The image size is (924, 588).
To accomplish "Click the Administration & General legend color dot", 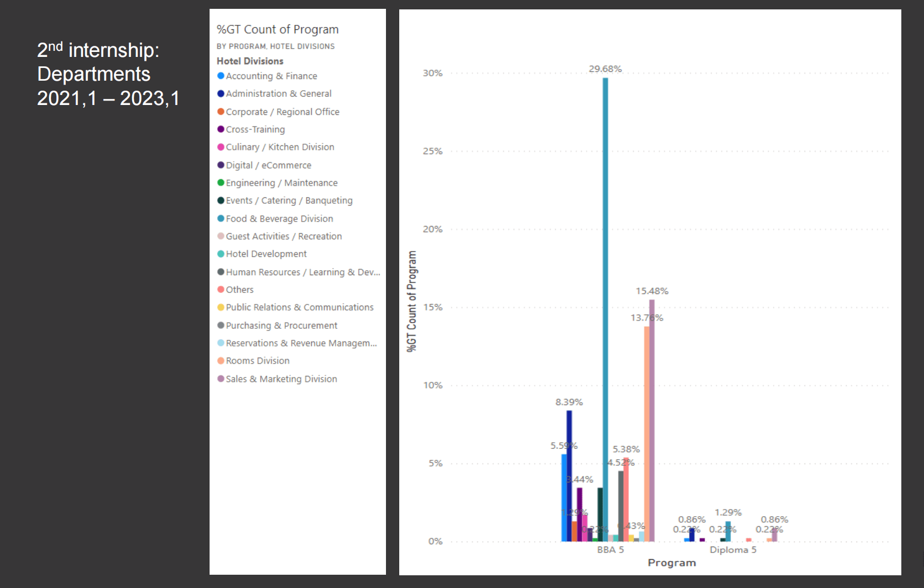I will (x=221, y=93).
